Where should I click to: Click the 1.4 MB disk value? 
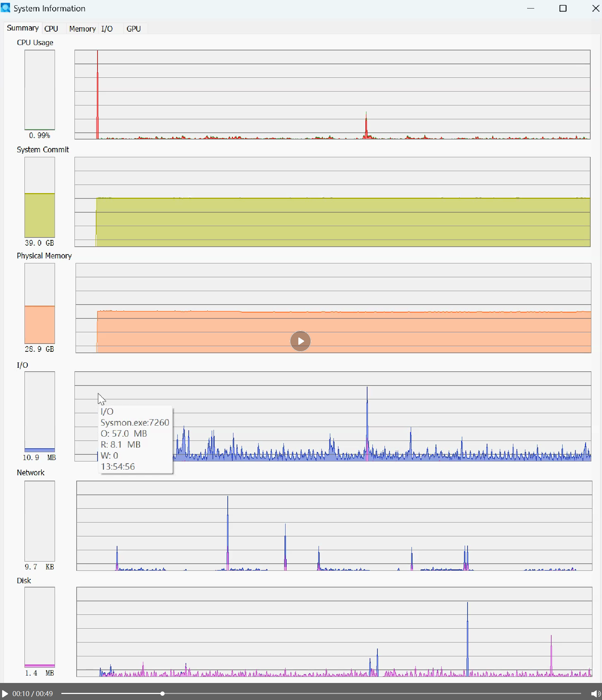click(39, 673)
